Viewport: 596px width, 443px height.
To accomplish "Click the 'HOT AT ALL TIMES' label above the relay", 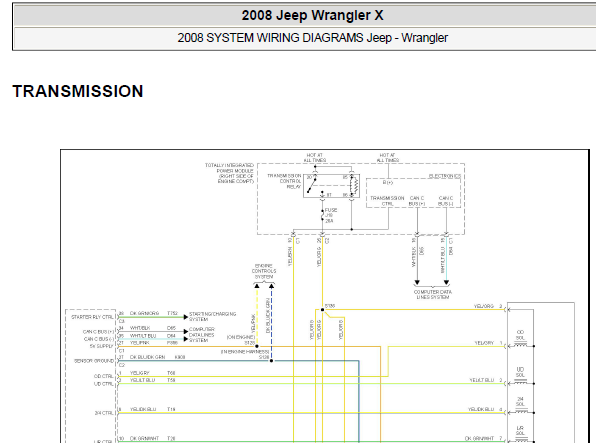I will pos(315,158).
